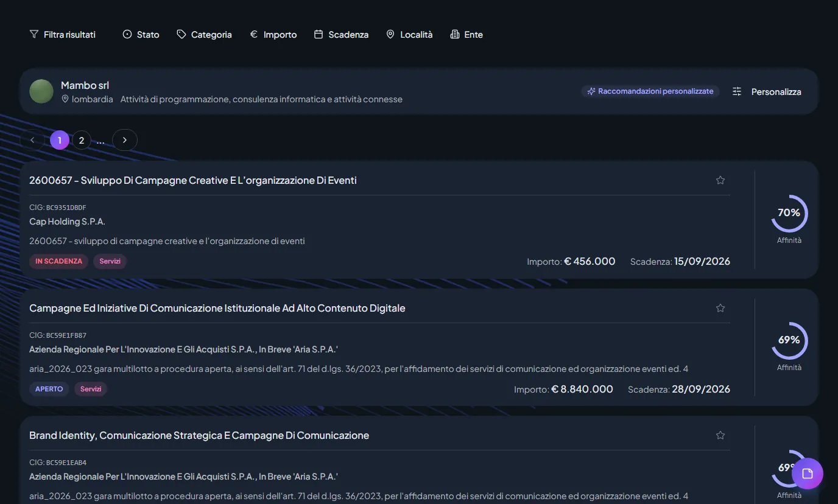Click the APERTO status tag
This screenshot has width=838, height=504.
tap(49, 389)
